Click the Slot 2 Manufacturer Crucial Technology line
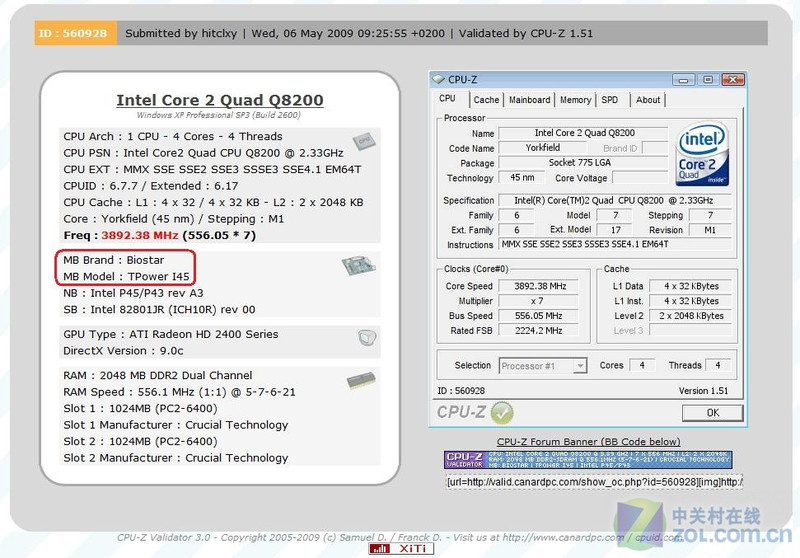 (x=176, y=458)
